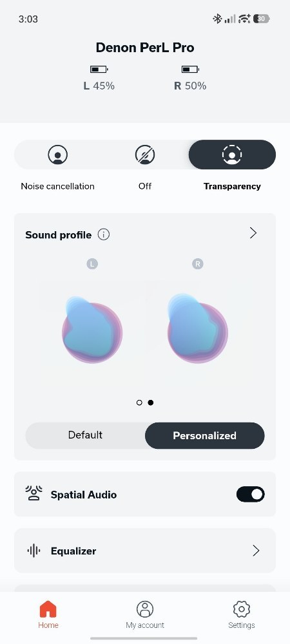This screenshot has height=644, width=290.
Task: Switch sound profile to Personalized
Action: (x=204, y=435)
